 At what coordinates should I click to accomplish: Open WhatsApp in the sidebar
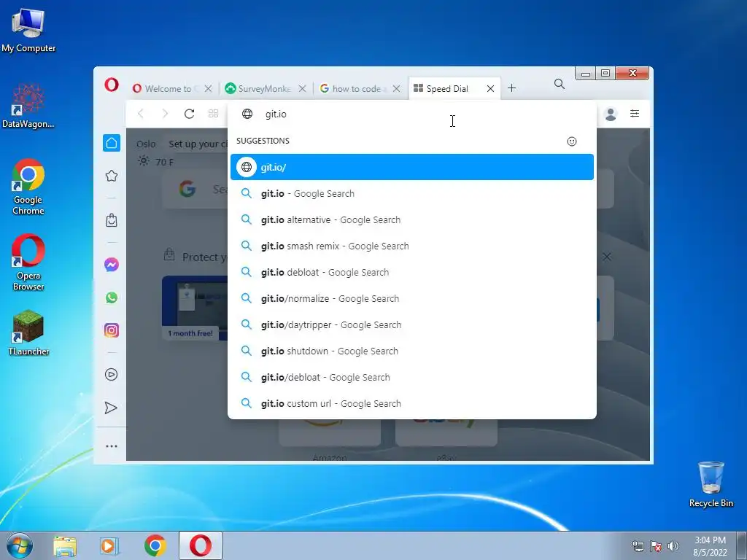click(x=112, y=297)
